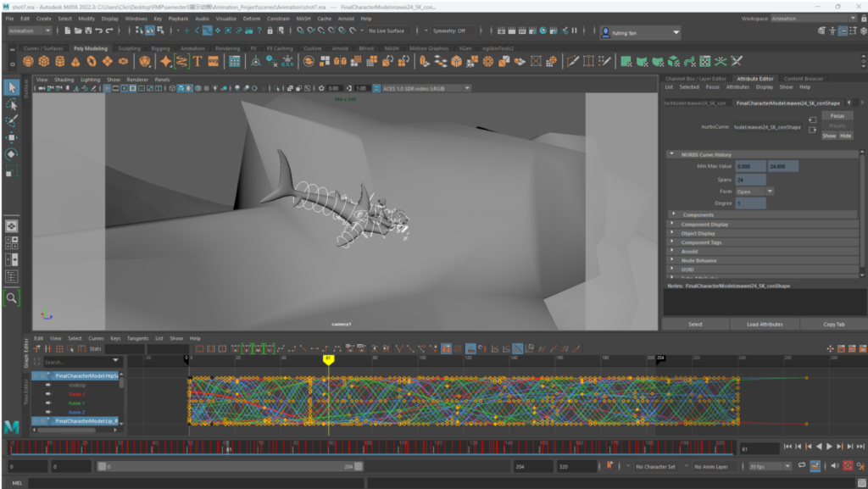Click the magnifier search icon in left sidebar
This screenshot has width=868, height=489.
pyautogui.click(x=12, y=297)
